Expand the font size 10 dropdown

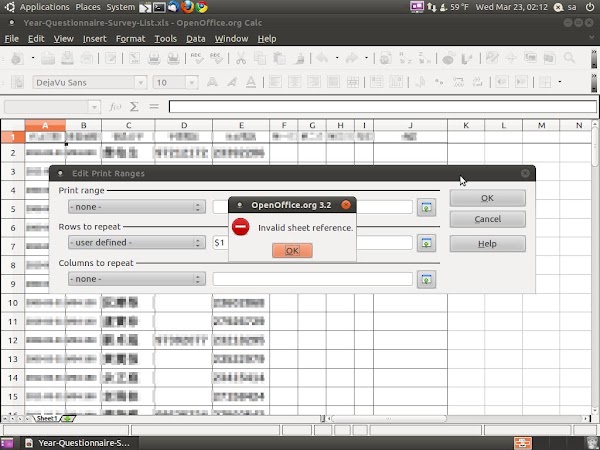(x=191, y=82)
